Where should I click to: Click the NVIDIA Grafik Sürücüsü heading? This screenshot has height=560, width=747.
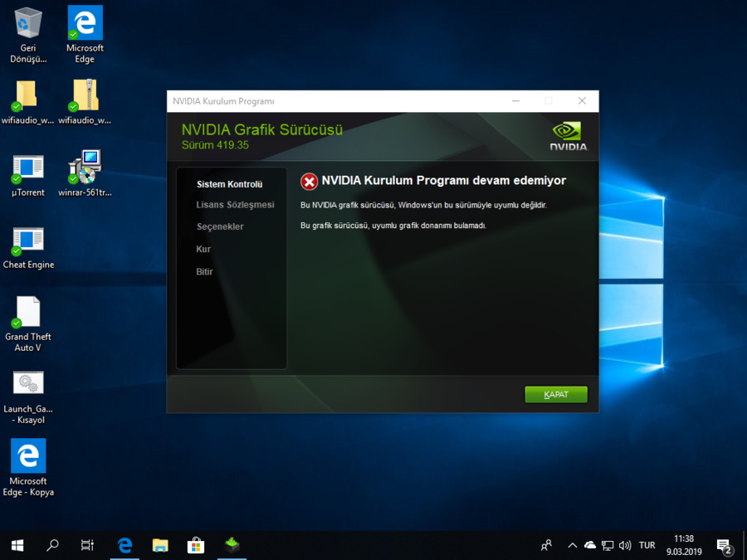[x=262, y=129]
